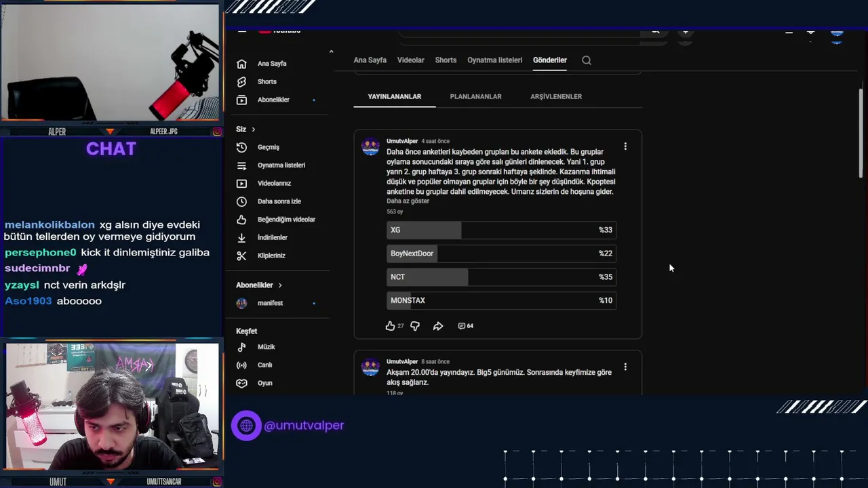Viewport: 868px width, 488px height.
Task: Vote for BoyNextDoor in the poll
Action: click(x=501, y=253)
